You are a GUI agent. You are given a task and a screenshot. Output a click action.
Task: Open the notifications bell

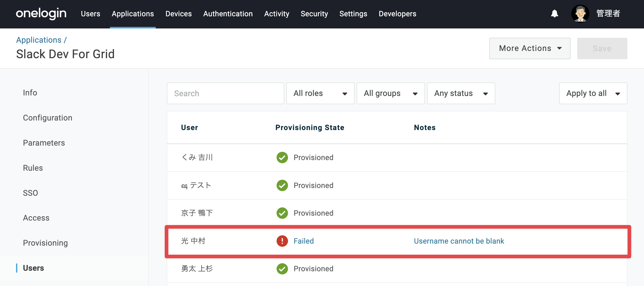[555, 13]
